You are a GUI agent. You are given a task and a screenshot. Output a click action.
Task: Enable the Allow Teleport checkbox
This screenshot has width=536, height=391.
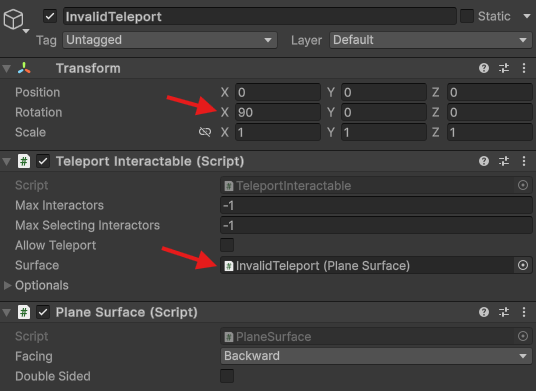(227, 245)
